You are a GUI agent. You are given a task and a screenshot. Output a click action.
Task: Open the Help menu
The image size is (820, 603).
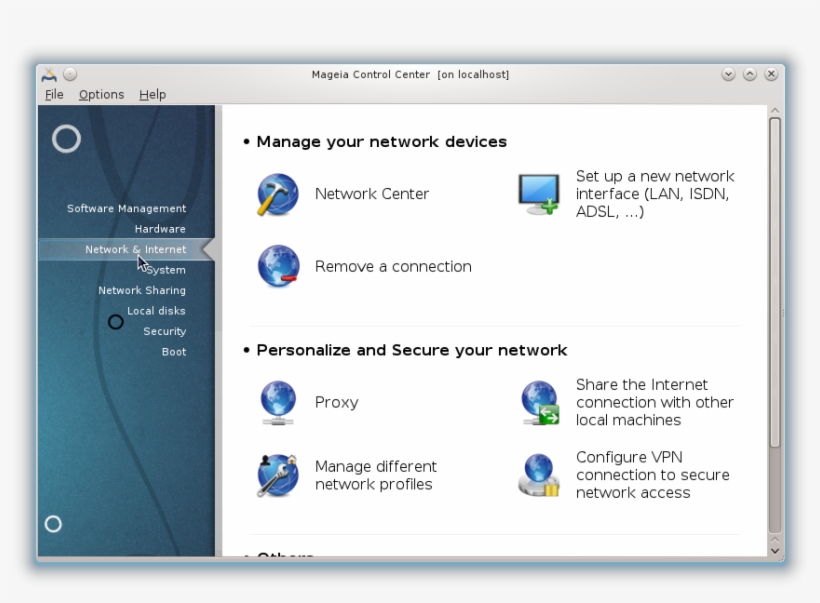152,94
